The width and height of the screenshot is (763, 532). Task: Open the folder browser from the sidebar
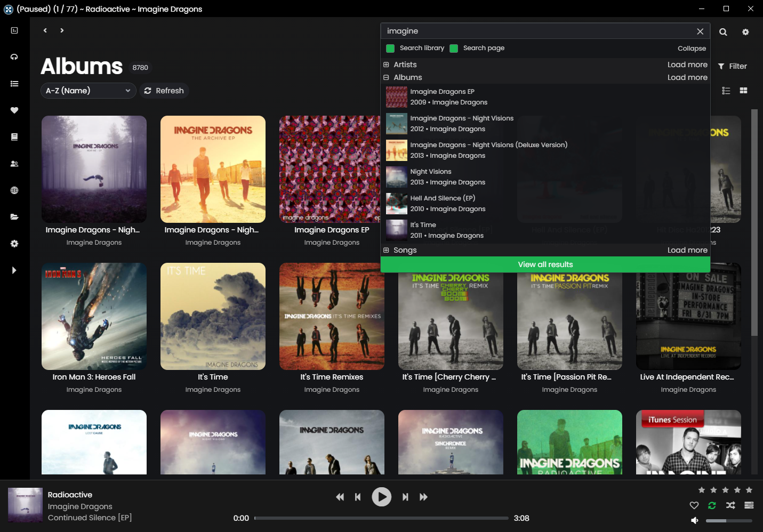point(14,216)
